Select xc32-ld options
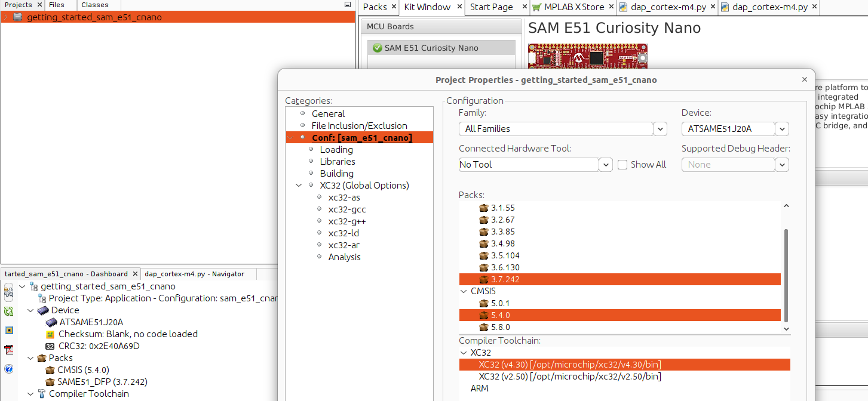 [343, 233]
